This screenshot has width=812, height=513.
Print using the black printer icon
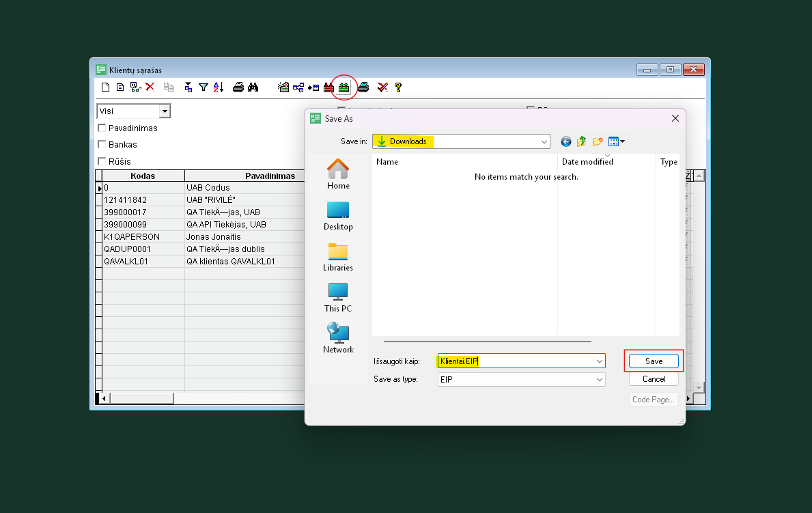[238, 87]
